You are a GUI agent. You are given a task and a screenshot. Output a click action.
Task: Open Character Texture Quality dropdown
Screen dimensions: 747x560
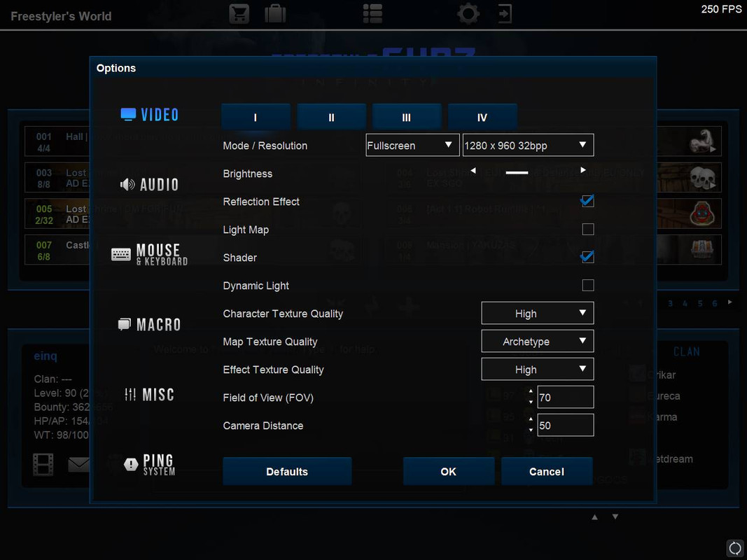538,314
